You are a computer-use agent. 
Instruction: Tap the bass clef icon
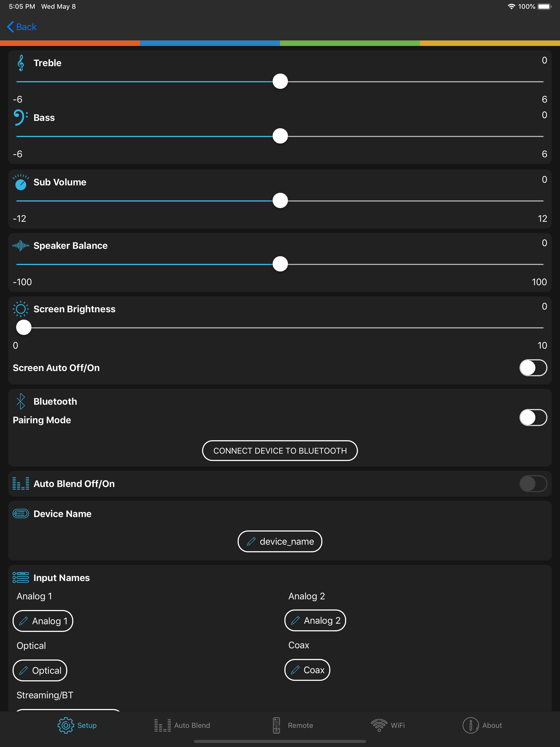coord(20,118)
